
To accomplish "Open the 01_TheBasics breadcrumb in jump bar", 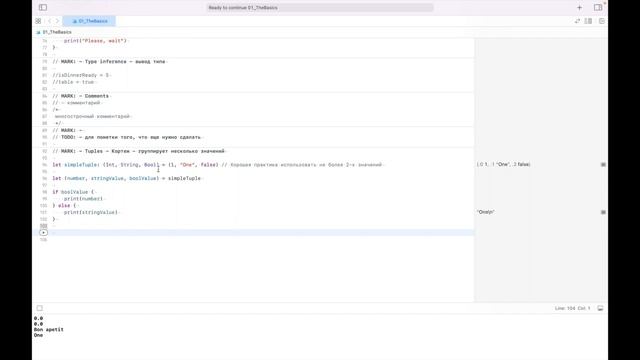I will tap(54, 32).
